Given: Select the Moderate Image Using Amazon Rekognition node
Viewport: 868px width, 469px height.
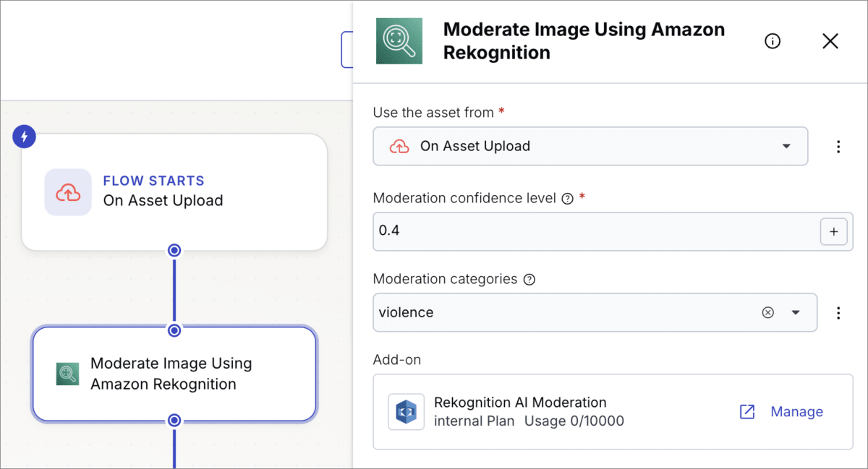Looking at the screenshot, I should pos(174,374).
